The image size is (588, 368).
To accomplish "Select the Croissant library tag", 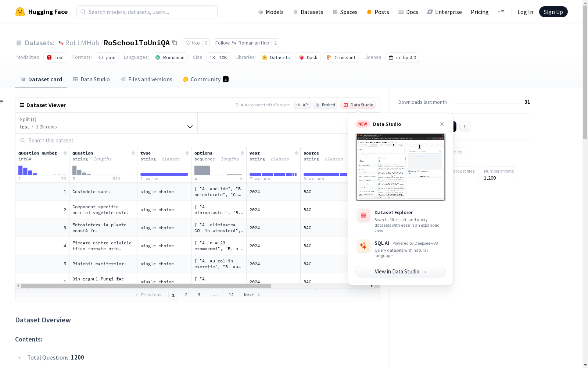I will 341,57.
